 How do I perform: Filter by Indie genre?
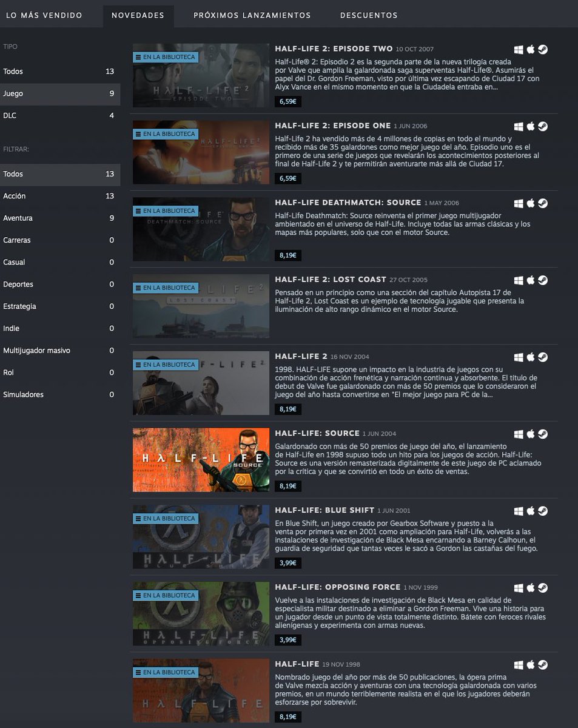[59, 328]
